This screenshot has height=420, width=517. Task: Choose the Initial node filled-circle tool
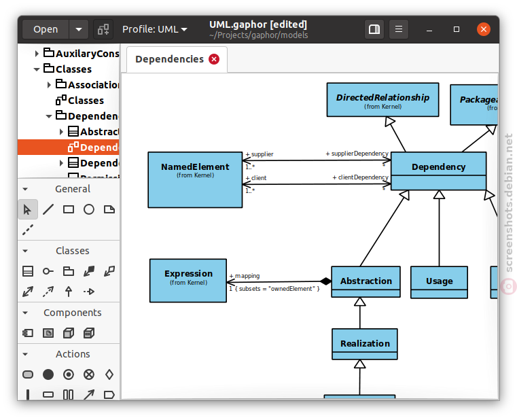(48, 374)
